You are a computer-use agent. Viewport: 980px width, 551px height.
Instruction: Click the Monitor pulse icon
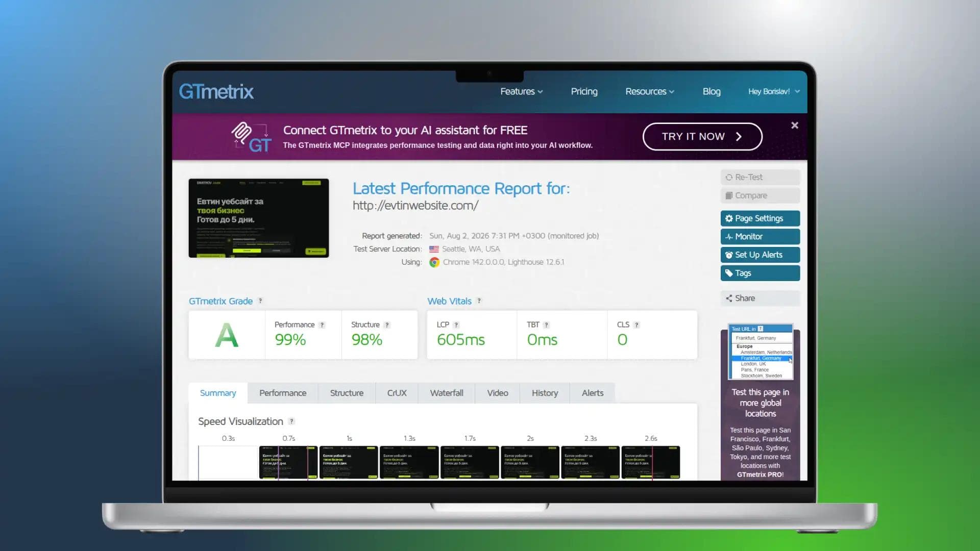pyautogui.click(x=729, y=237)
